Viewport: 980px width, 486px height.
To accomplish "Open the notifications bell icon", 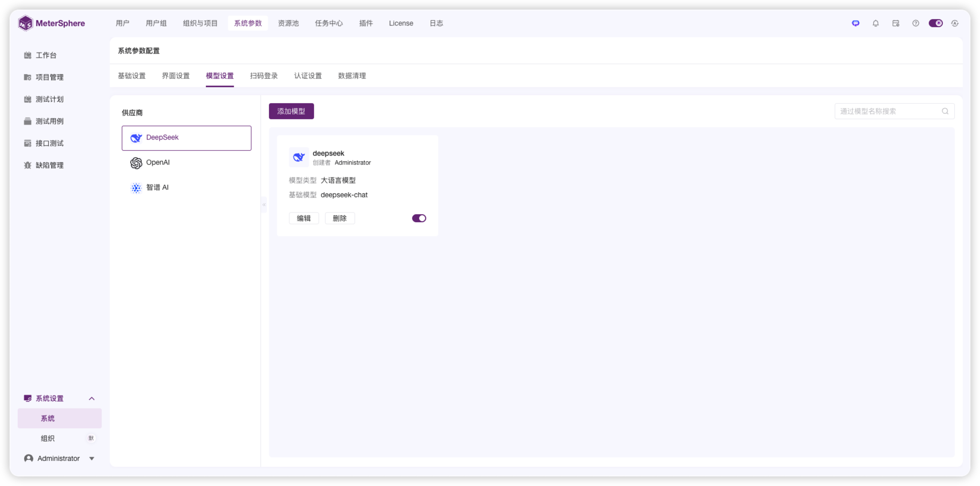I will tap(875, 23).
